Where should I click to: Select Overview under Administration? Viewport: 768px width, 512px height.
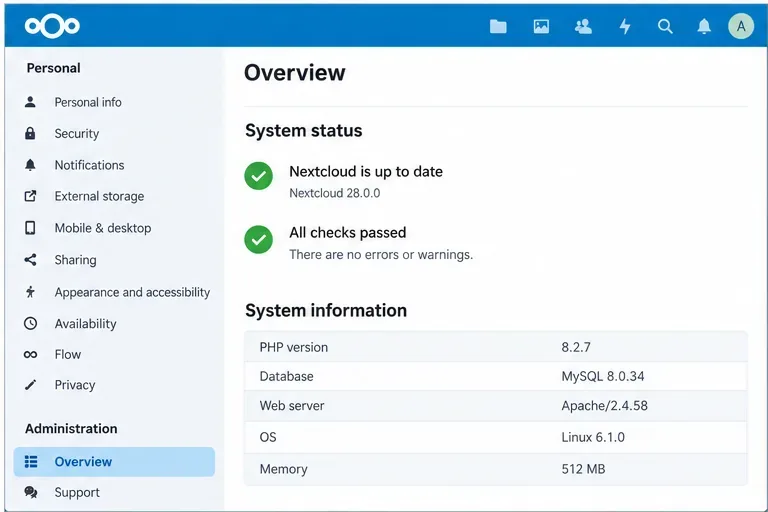pyautogui.click(x=114, y=462)
